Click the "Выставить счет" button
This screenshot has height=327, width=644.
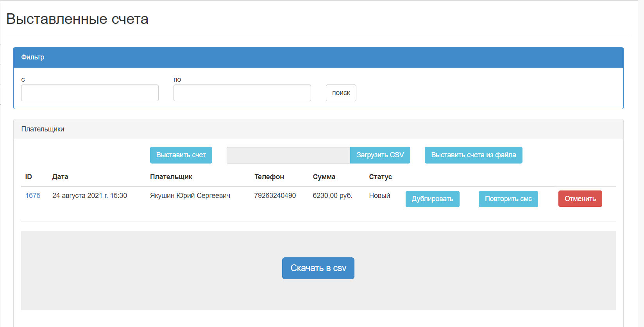point(181,155)
